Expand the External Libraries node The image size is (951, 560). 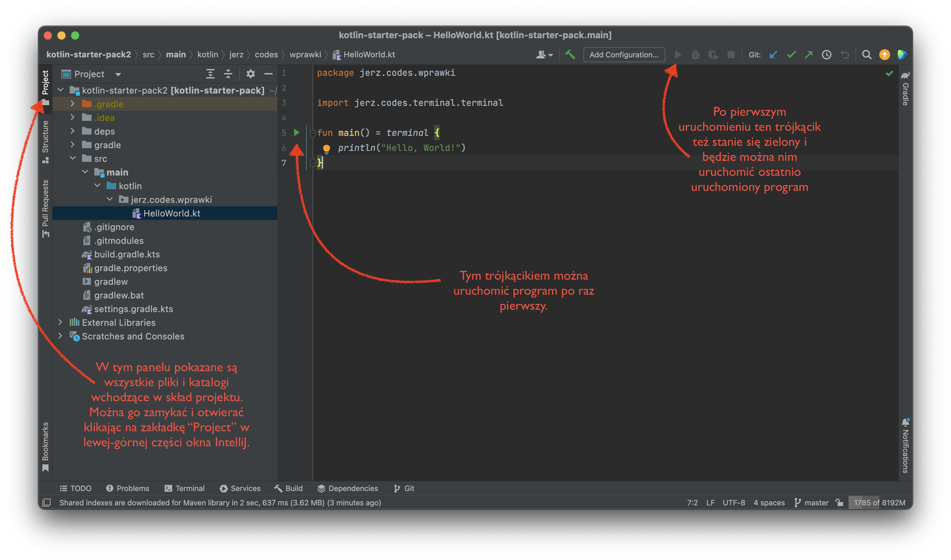[x=64, y=323]
